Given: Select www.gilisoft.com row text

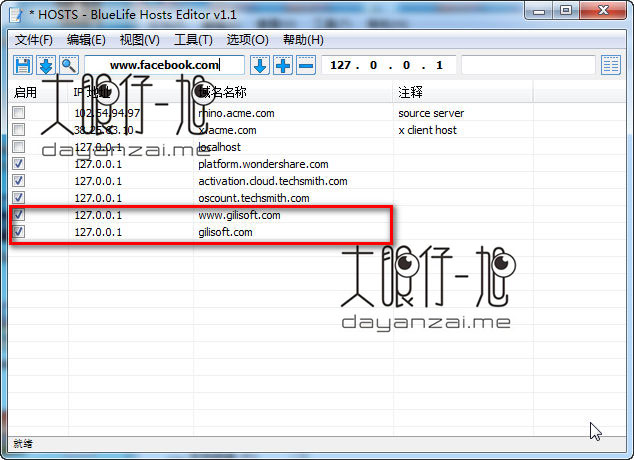Looking at the screenshot, I should [x=239, y=215].
